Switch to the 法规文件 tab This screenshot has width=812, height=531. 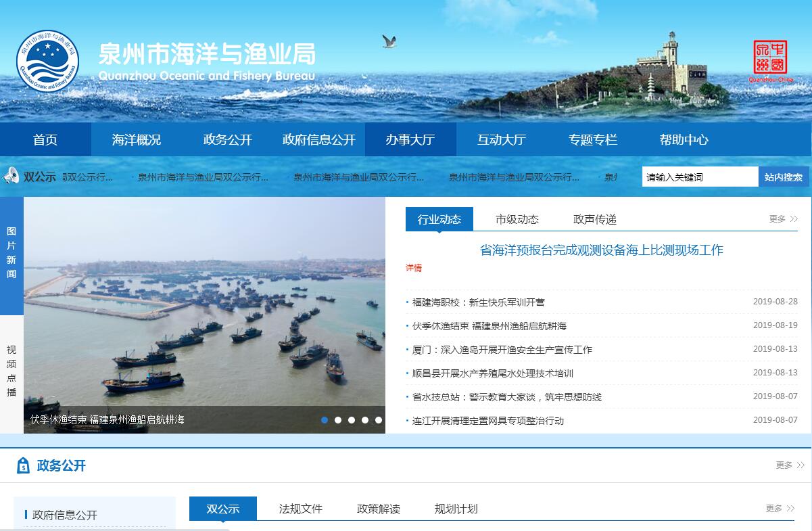[301, 509]
